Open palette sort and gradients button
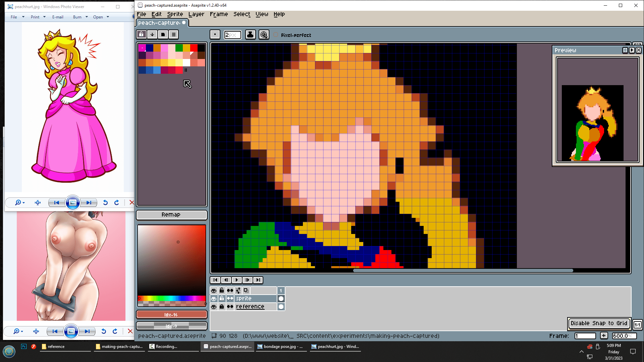Viewport: 644px width, 362px height. [x=152, y=35]
